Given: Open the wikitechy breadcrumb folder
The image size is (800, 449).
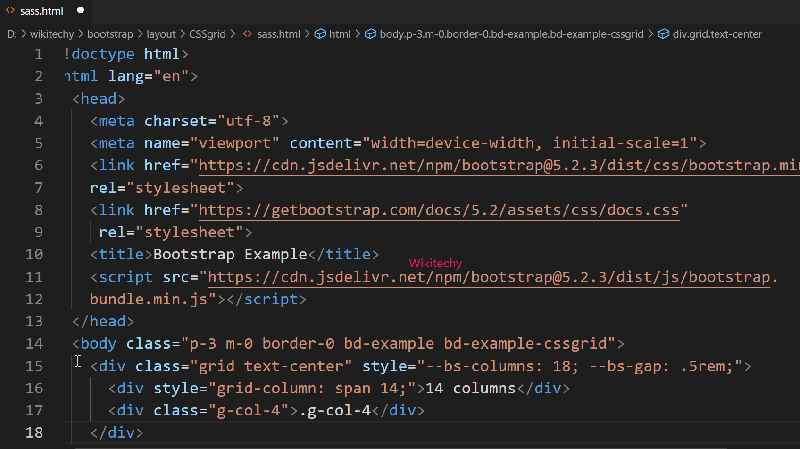Looking at the screenshot, I should click(x=52, y=34).
